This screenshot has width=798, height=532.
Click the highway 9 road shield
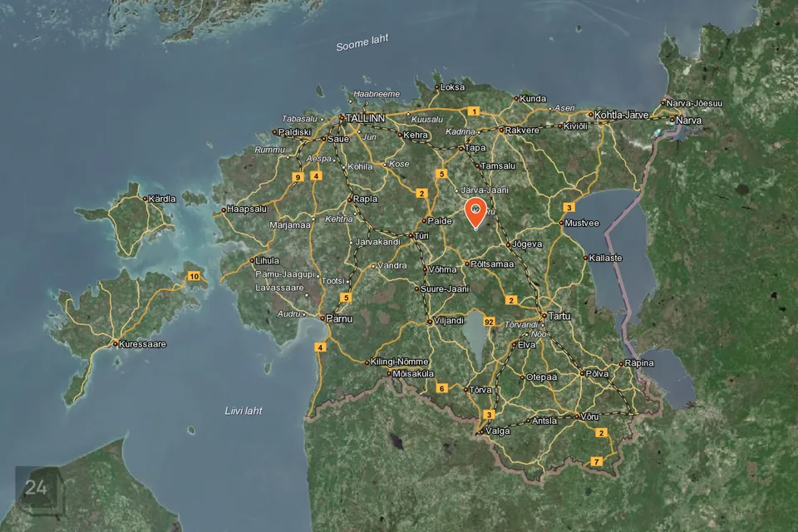click(298, 177)
